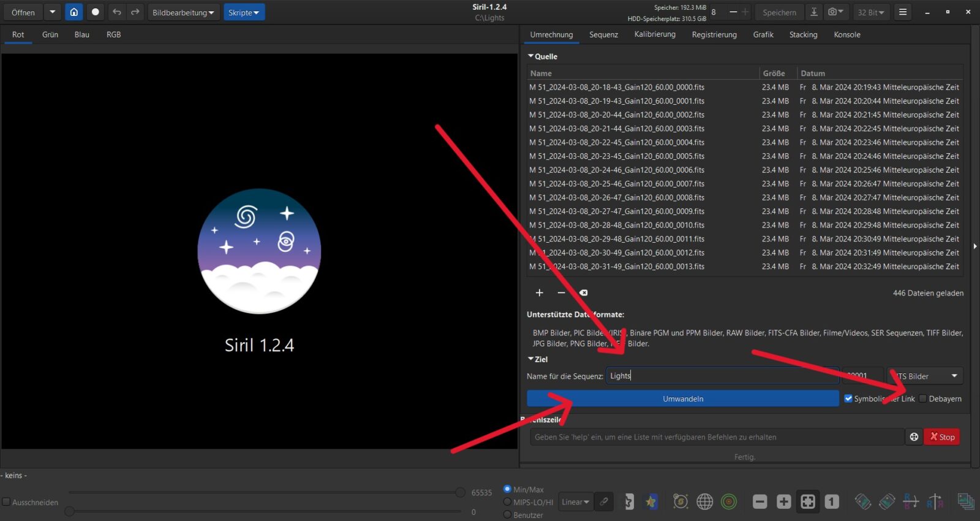This screenshot has width=980, height=521.
Task: Click the zoom to fit icon
Action: (x=808, y=502)
